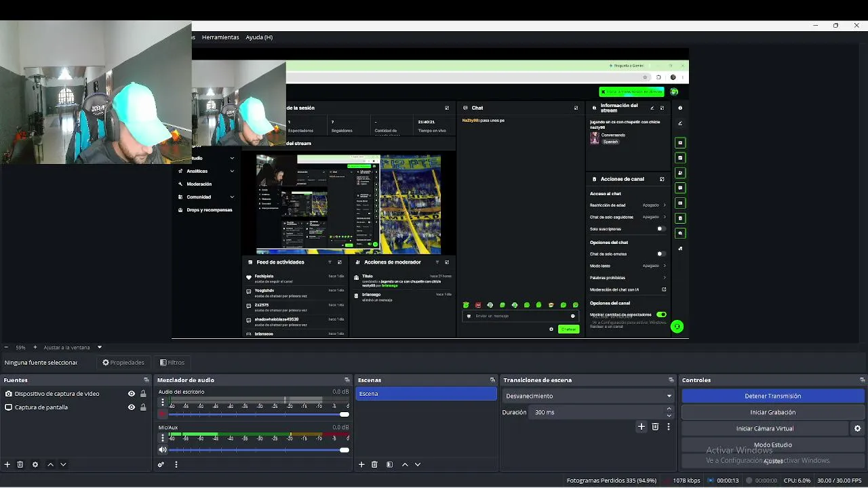
Task: Increase the Duración value with up arrow
Action: pos(669,409)
